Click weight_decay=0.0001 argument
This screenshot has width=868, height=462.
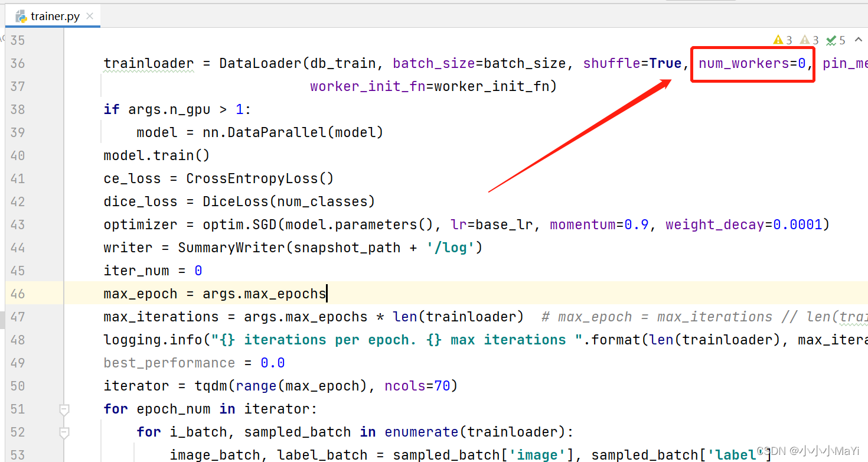[744, 225]
